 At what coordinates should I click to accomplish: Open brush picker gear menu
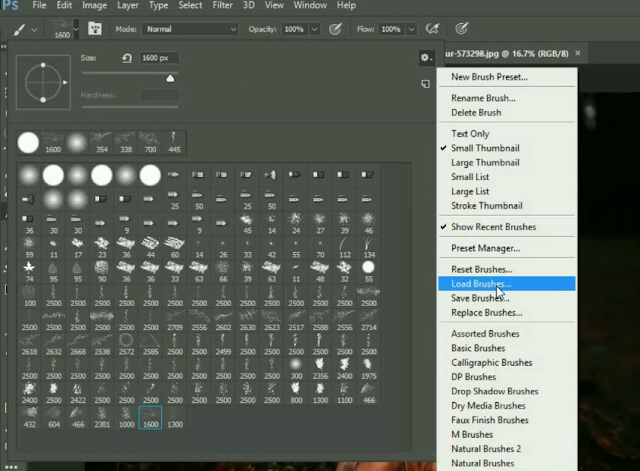426,58
